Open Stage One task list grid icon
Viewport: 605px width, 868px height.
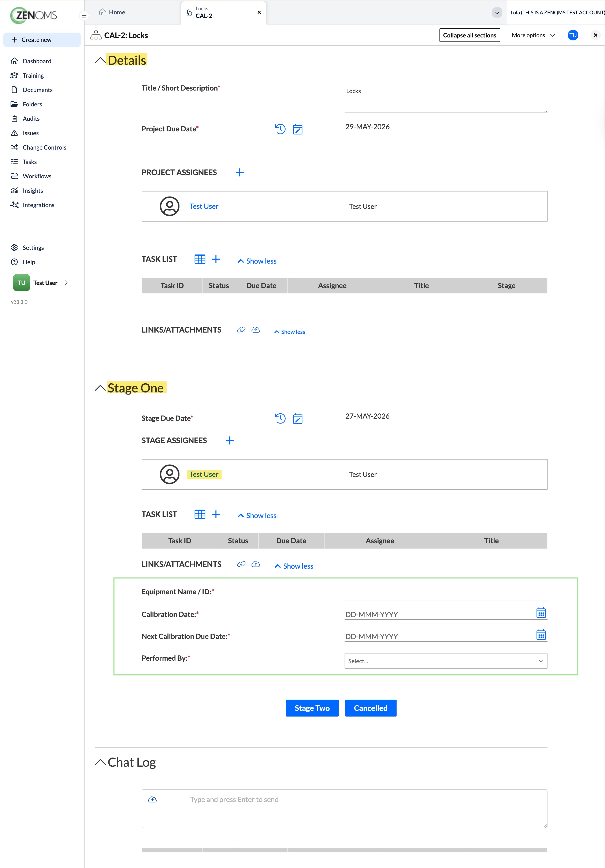pos(200,514)
